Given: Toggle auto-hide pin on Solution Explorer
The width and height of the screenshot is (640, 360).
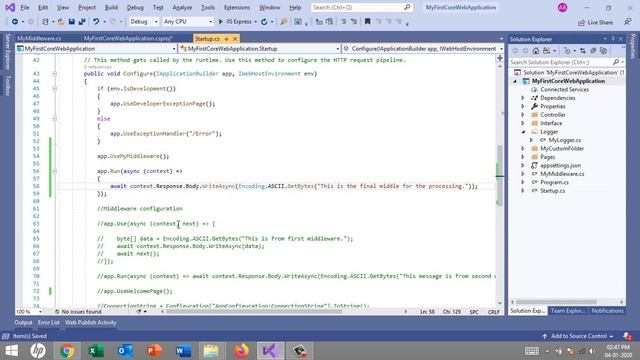Looking at the screenshot, I should click(613, 39).
